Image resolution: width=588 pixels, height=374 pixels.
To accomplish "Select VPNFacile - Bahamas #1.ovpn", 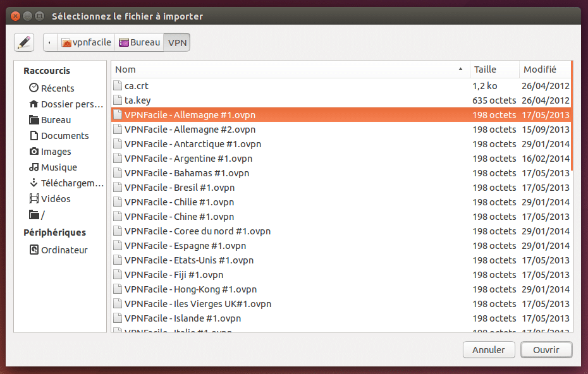I will click(341, 173).
